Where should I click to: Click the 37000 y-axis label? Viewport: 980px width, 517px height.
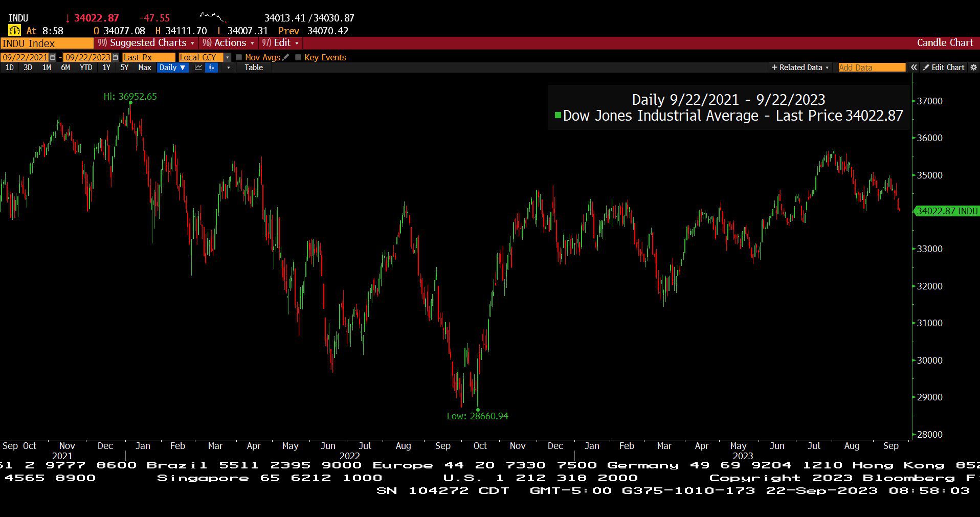click(x=929, y=101)
